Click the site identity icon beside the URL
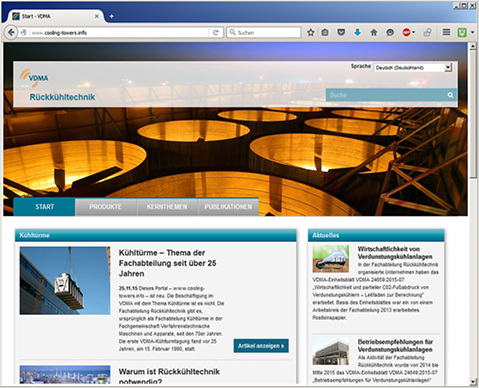The width and height of the screenshot is (479, 388). click(x=23, y=33)
